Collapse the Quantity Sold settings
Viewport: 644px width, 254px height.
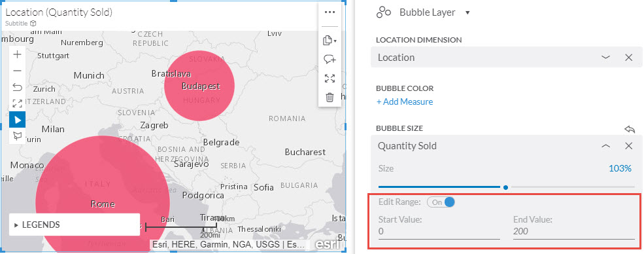(x=606, y=146)
